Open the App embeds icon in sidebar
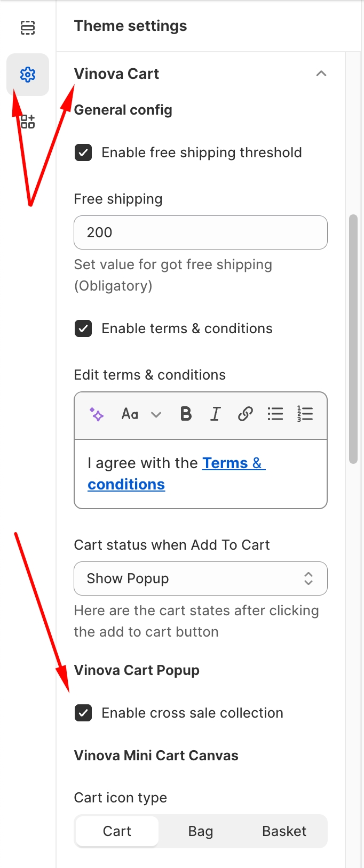Image resolution: width=364 pixels, height=868 pixels. click(28, 122)
